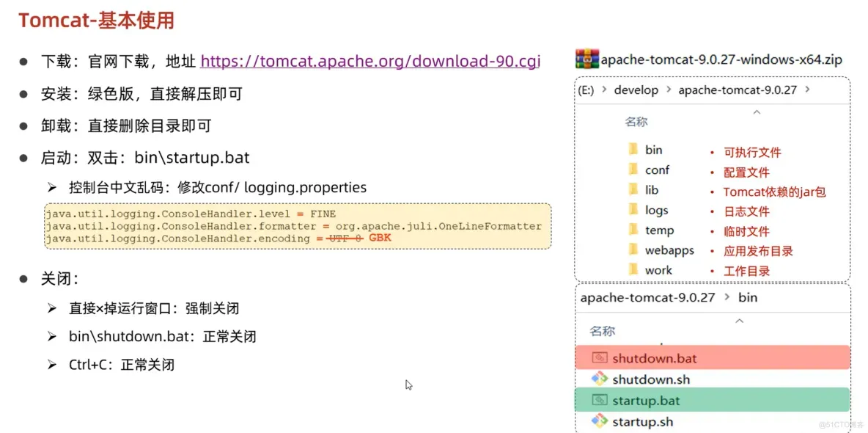Click the red GBK encoding value
Viewport: 868px width, 433px height.
380,239
